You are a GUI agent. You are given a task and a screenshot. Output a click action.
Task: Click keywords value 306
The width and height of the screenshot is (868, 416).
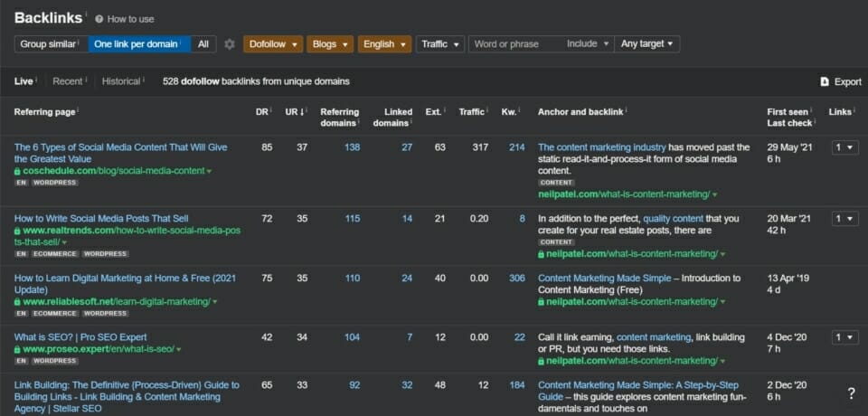coord(516,278)
